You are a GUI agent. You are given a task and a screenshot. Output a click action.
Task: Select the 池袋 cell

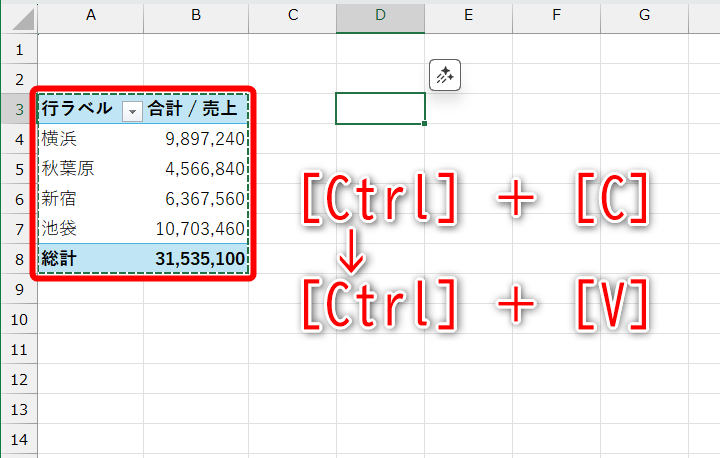pyautogui.click(x=90, y=229)
